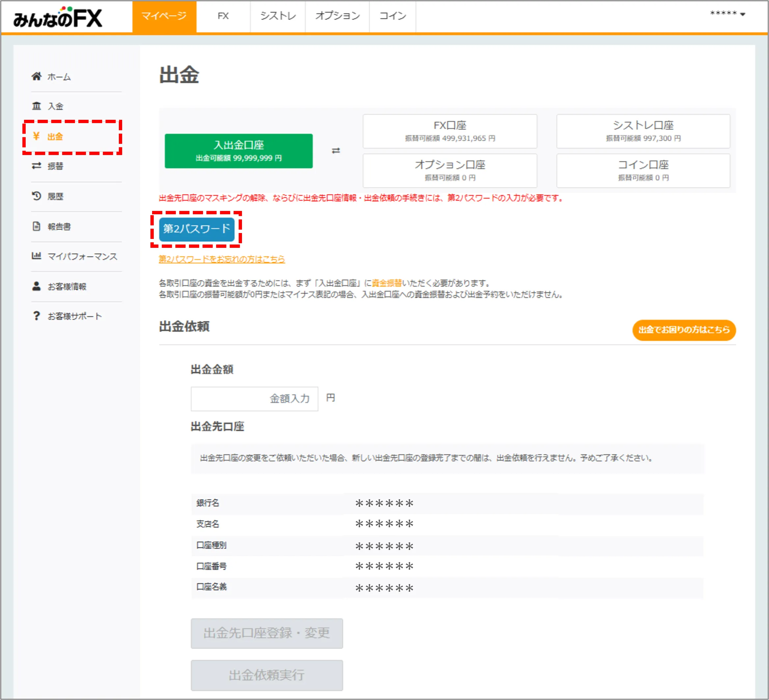
Task: Select the オプション口座 account box
Action: pyautogui.click(x=450, y=170)
